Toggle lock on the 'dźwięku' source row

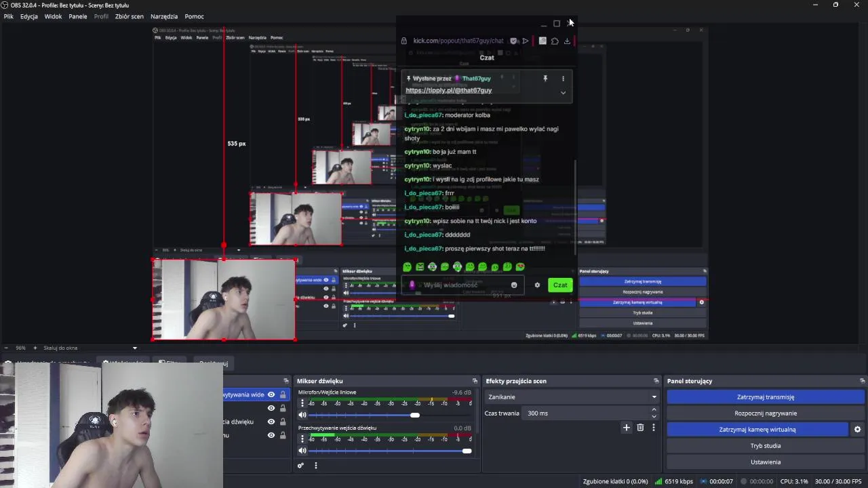tap(283, 422)
